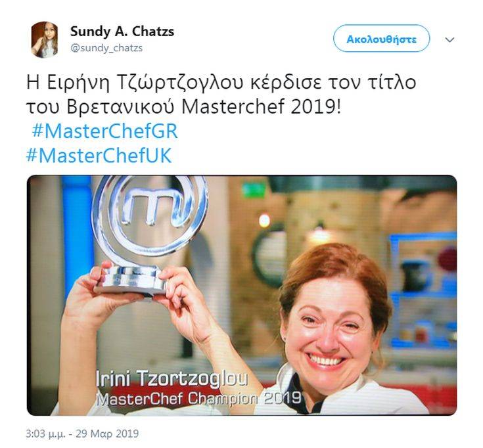Click the green exit sign in photo
This screenshot has height=448, width=483.
(254, 190)
